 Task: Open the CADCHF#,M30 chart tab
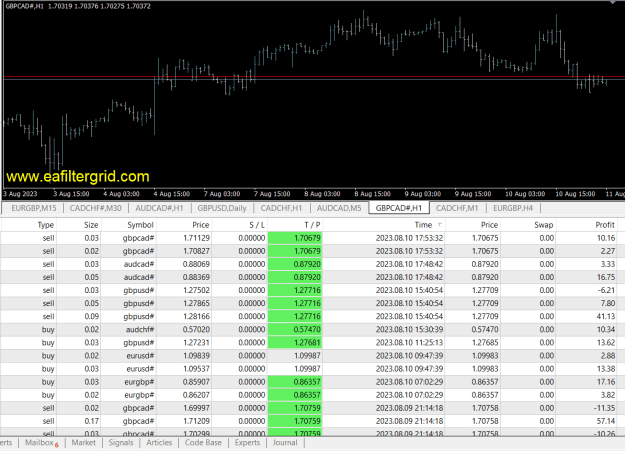[x=95, y=208]
